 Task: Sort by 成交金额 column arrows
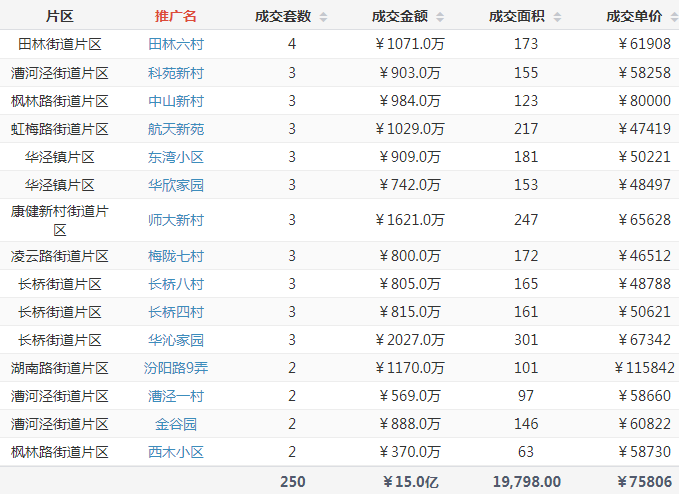[x=440, y=17]
